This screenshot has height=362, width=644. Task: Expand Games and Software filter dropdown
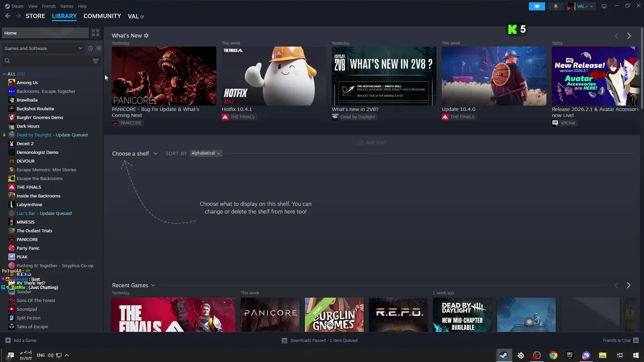click(43, 48)
